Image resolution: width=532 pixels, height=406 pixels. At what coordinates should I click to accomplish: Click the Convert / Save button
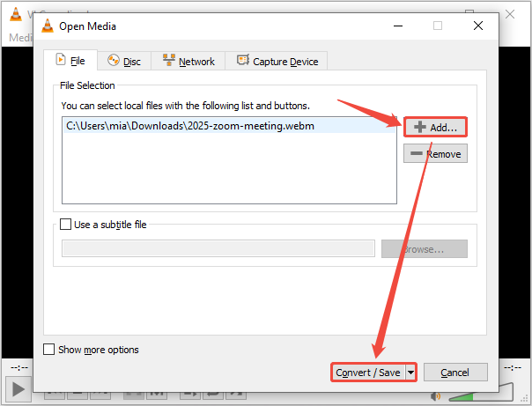(x=368, y=373)
